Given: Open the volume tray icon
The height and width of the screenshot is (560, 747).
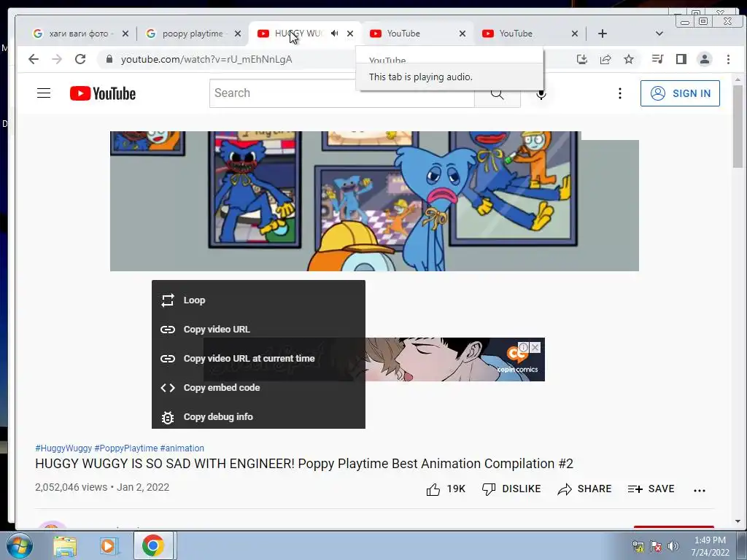Looking at the screenshot, I should coord(673,546).
